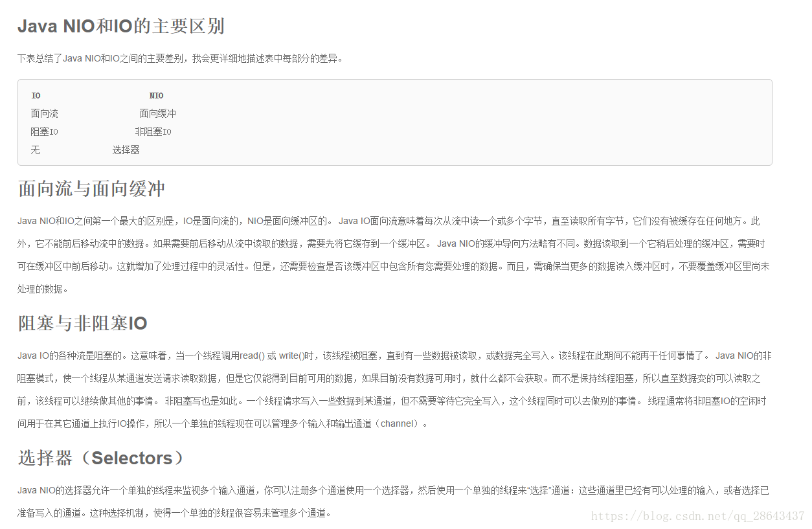Click the line starting "外，它不能前后移动流中的数据"

point(391,243)
